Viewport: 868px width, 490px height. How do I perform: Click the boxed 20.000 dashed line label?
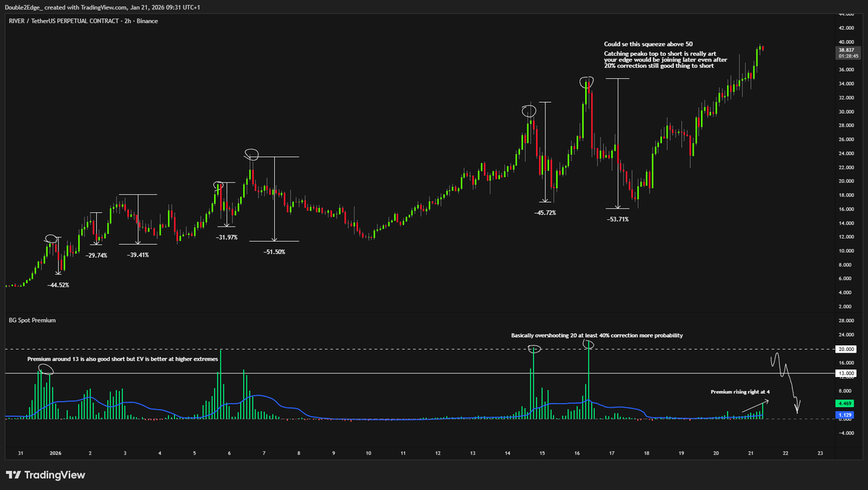click(846, 349)
